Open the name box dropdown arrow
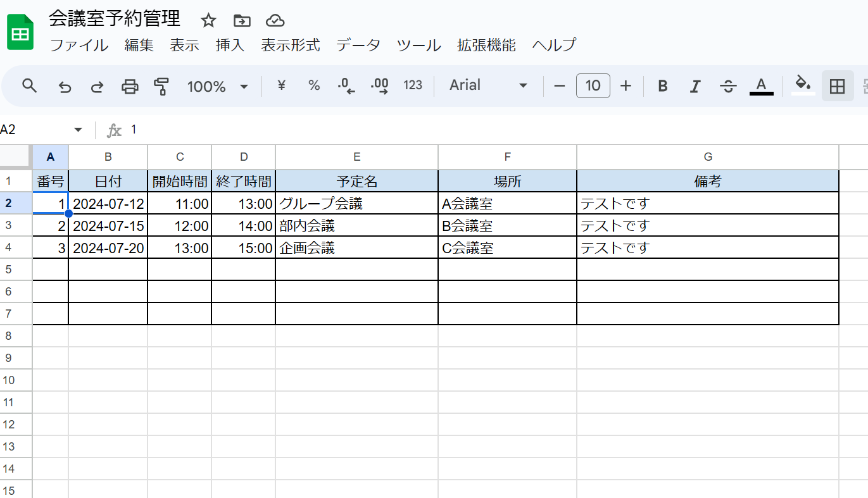Screen dimensions: 868x498 point(79,130)
